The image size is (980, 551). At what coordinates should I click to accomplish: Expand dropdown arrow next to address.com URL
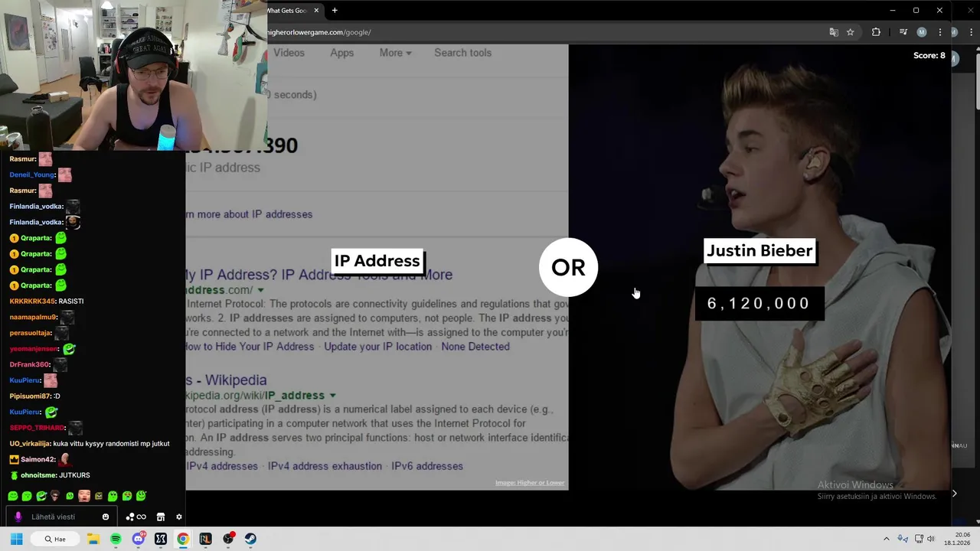(260, 291)
